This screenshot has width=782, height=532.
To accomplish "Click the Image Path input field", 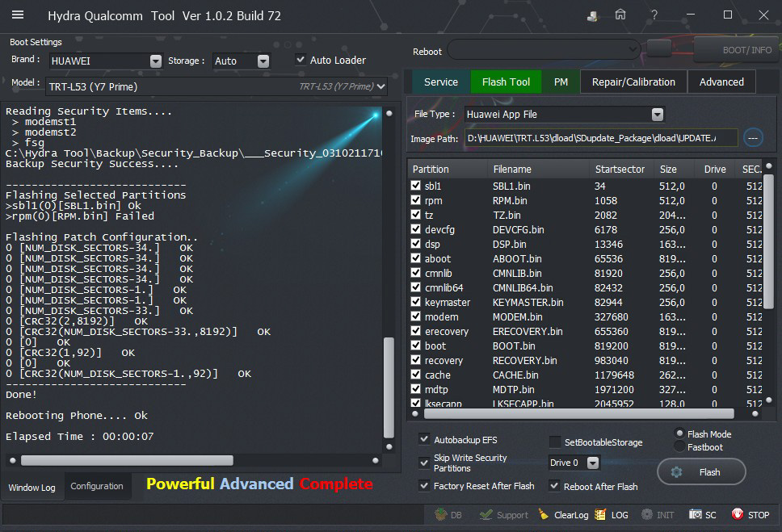I will (601, 138).
